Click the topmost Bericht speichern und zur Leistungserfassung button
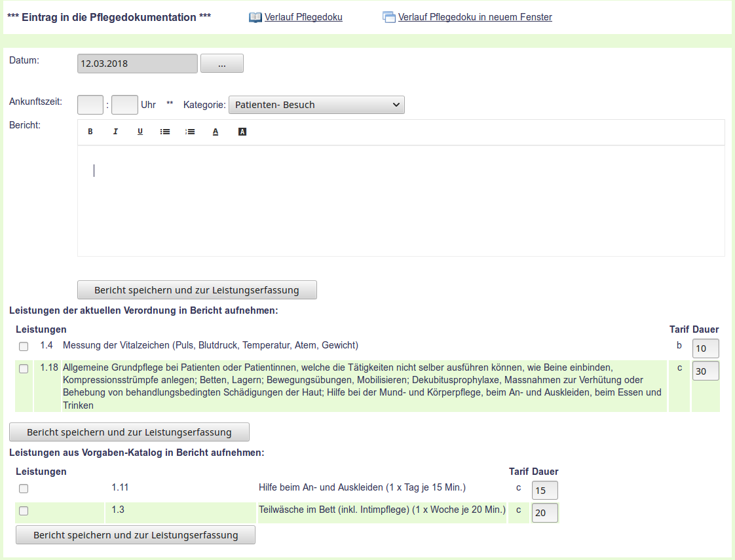735x560 pixels. [197, 290]
